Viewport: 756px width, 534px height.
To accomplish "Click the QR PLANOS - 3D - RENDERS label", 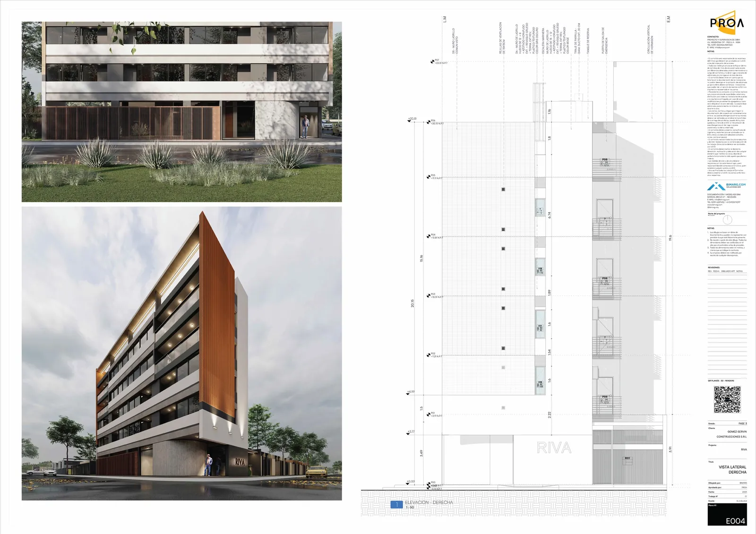I will (x=721, y=380).
